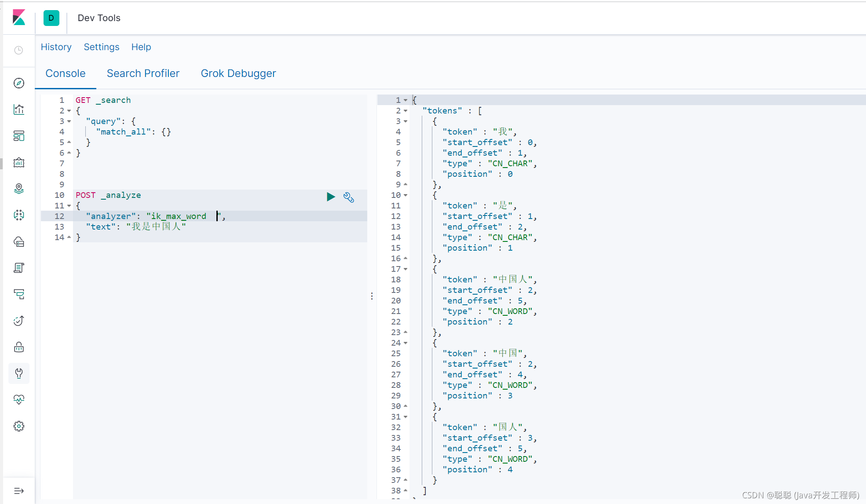Expand the side navigation menu
866x504 pixels.
tap(19, 491)
